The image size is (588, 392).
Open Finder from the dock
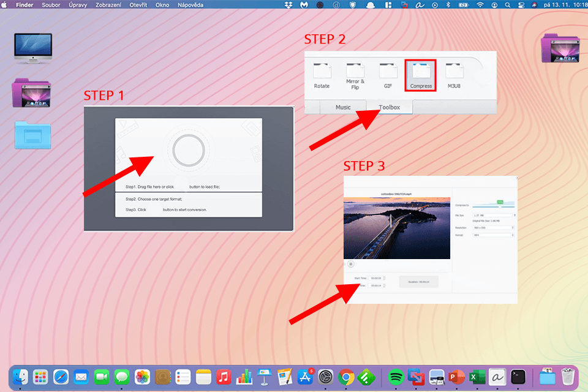point(20,377)
